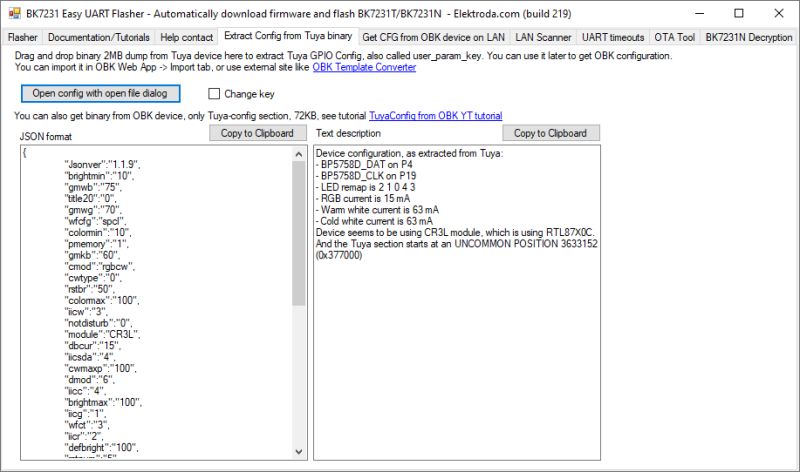Screen dimensions: 800x472
Task: Click the "gmwb":"75" line
Action: 93,187
